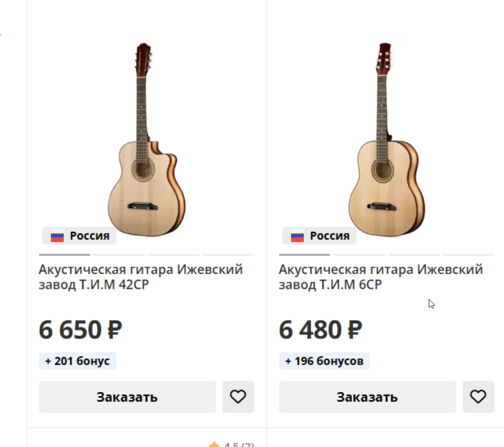Viewport: 504px width, 447px height.
Task: Open the Т.И.М 6CP guitar title link
Action: [380, 277]
